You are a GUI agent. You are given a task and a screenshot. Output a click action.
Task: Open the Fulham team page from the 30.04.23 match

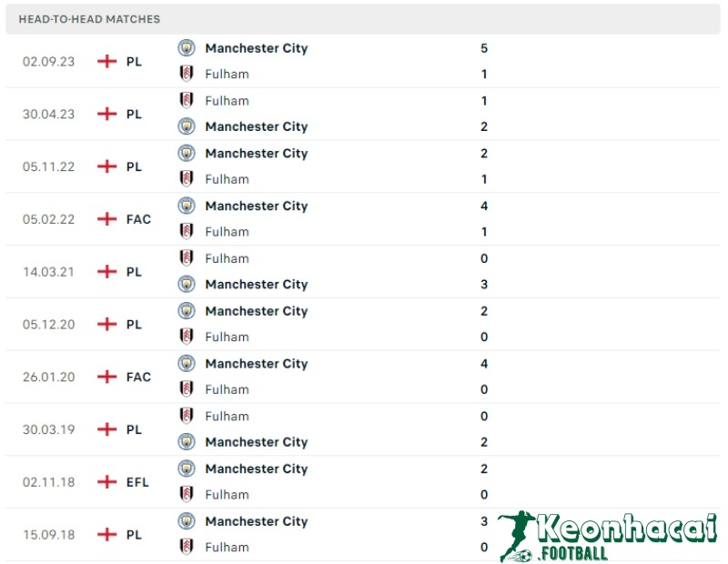click(227, 101)
